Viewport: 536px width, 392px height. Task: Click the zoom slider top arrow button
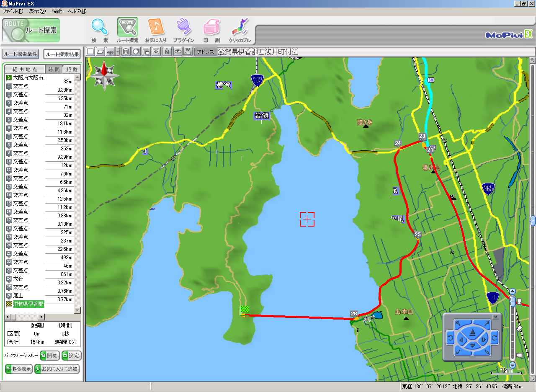pos(512,291)
